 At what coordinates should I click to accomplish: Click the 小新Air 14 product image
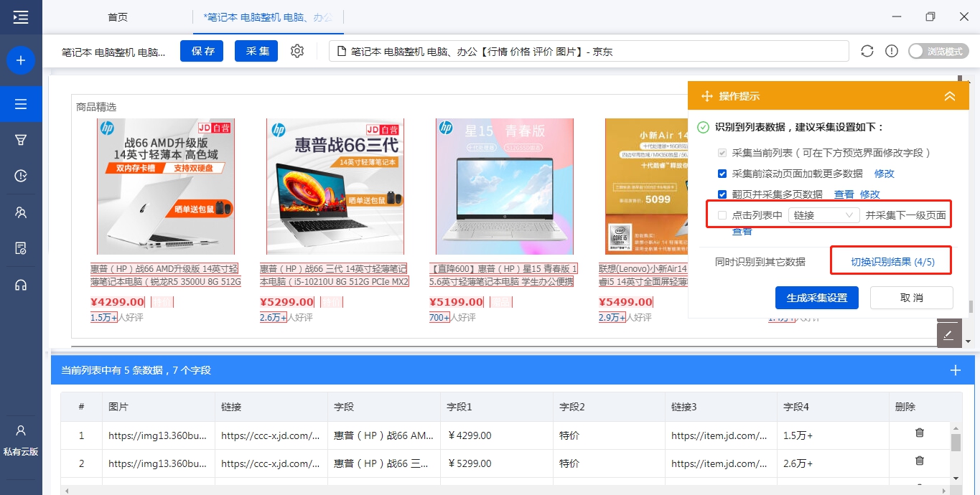pos(646,187)
